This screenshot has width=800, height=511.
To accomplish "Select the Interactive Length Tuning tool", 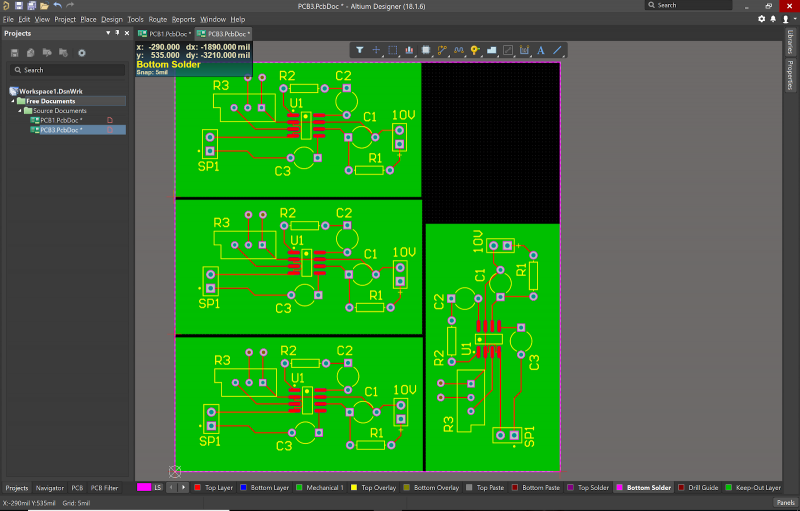I will tap(459, 50).
